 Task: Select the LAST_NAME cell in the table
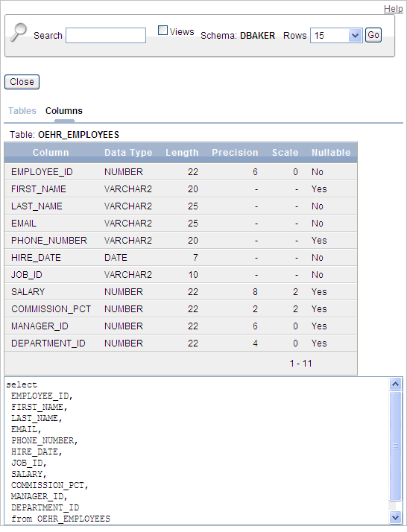pos(37,206)
